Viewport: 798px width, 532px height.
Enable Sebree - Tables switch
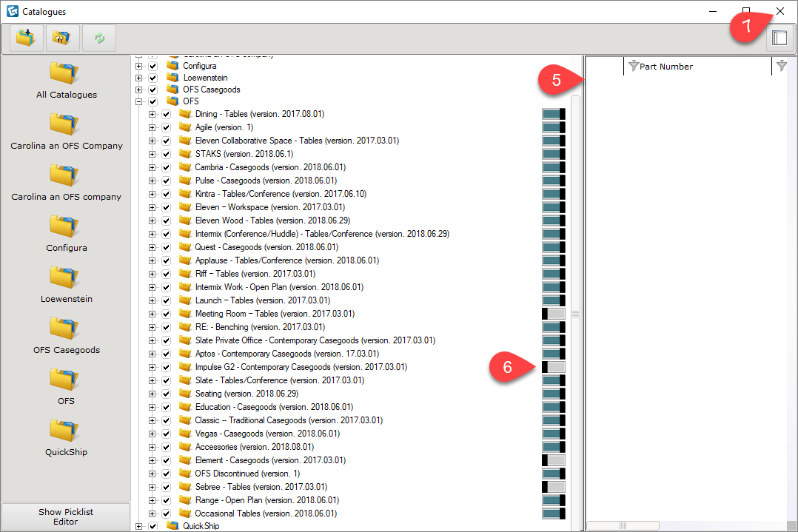click(553, 487)
